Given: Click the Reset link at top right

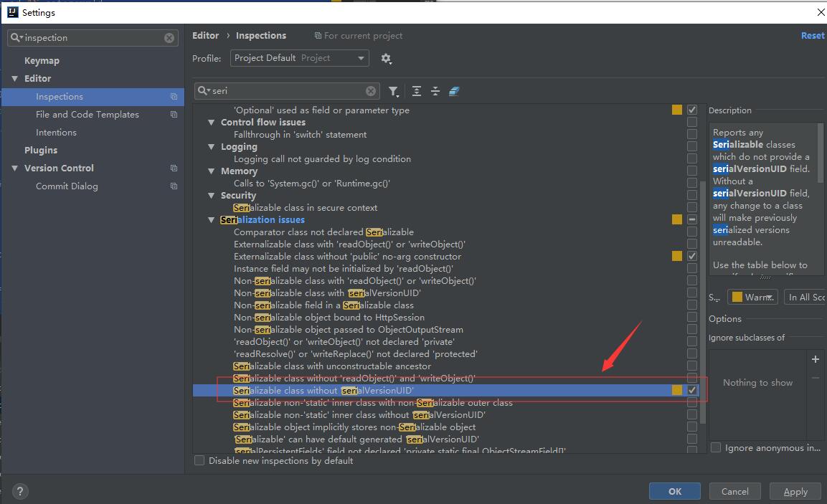Looking at the screenshot, I should 812,35.
